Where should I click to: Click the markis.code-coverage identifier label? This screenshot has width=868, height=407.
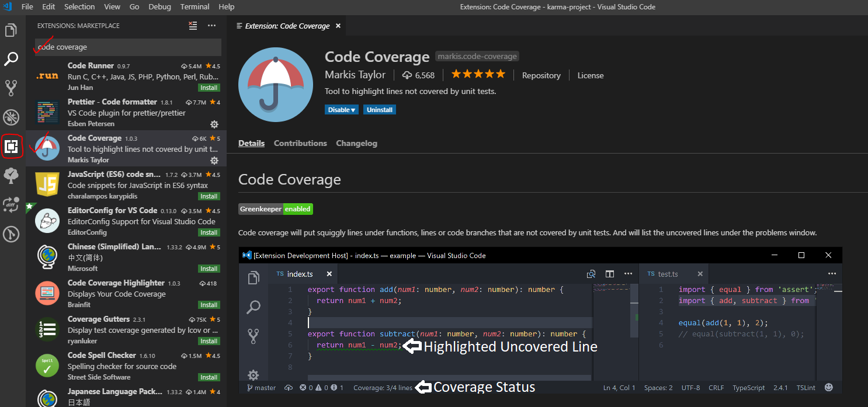(477, 57)
